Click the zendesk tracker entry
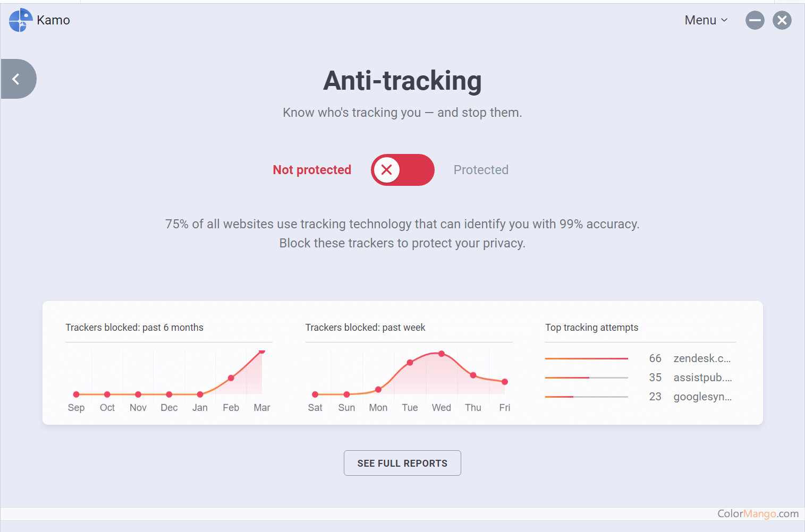805x532 pixels. point(702,358)
